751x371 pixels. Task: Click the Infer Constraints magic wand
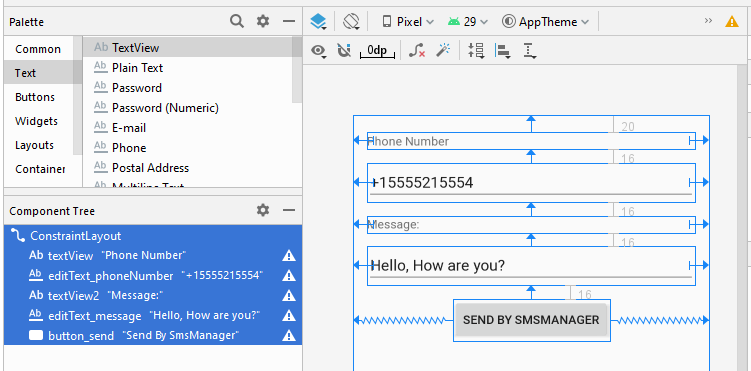point(443,50)
